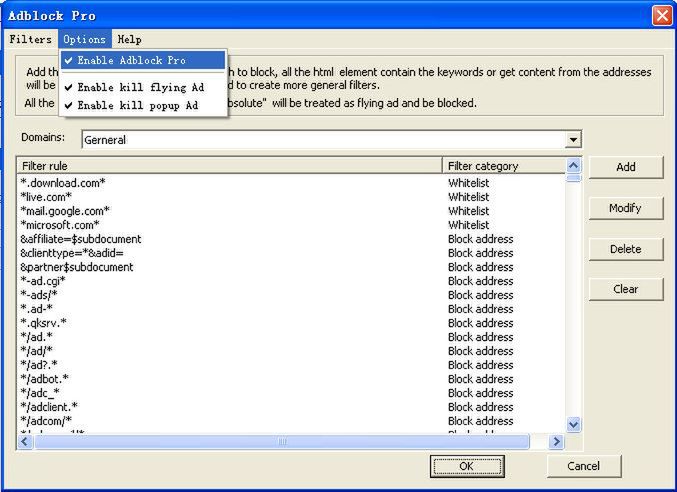Clear all filters with Clear button
This screenshot has height=492, width=677.
click(626, 289)
